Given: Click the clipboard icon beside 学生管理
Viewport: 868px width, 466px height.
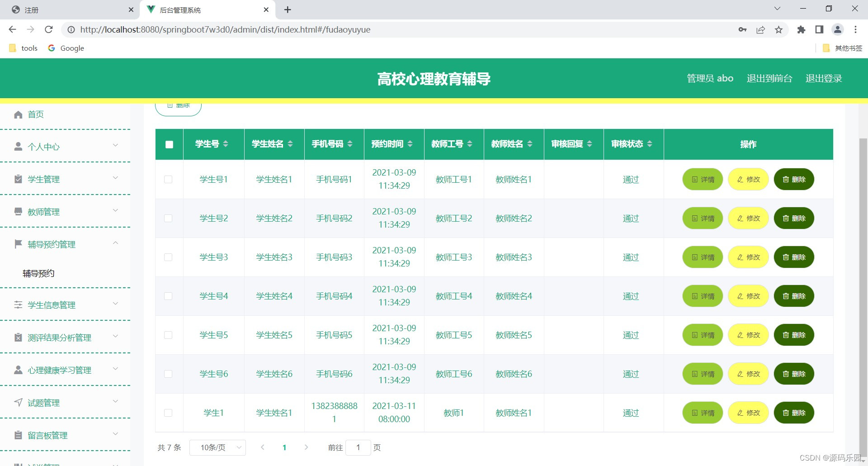Looking at the screenshot, I should tap(18, 179).
